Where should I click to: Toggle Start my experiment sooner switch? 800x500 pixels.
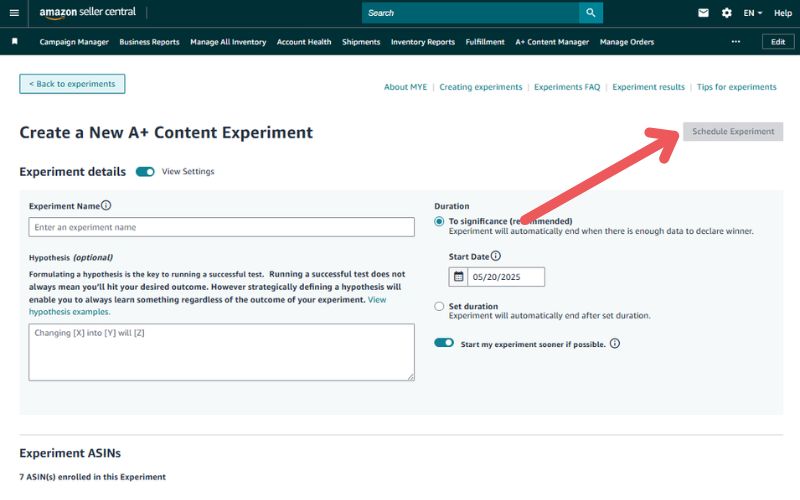[444, 342]
